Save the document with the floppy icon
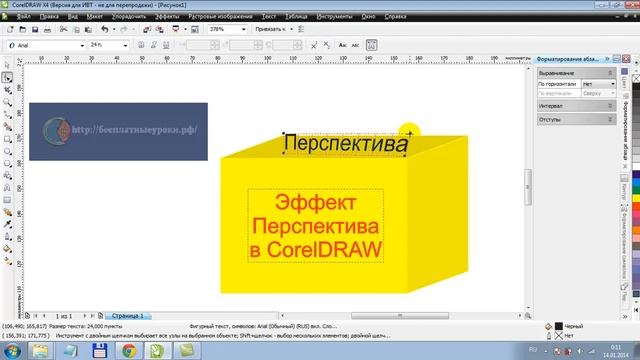This screenshot has width=640, height=360. [x=35, y=29]
